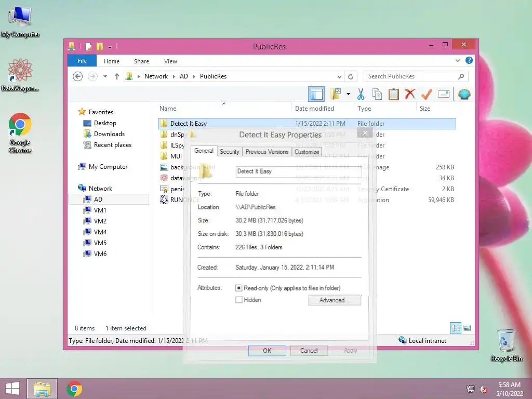
Task: Open the View ribbon tab
Action: 170,61
